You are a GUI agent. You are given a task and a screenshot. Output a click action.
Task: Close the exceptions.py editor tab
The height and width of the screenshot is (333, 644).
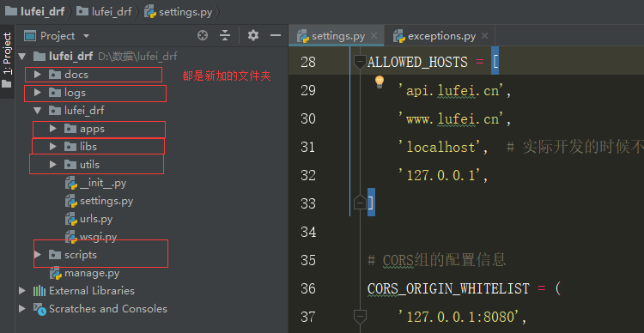click(x=484, y=36)
